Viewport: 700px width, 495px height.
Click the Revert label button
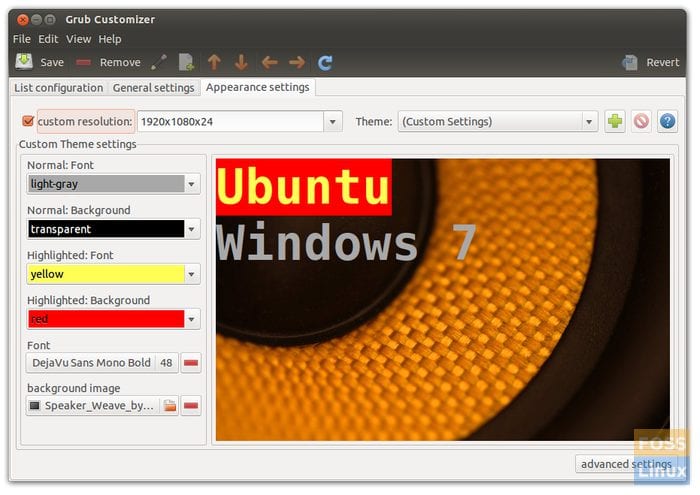pos(663,62)
